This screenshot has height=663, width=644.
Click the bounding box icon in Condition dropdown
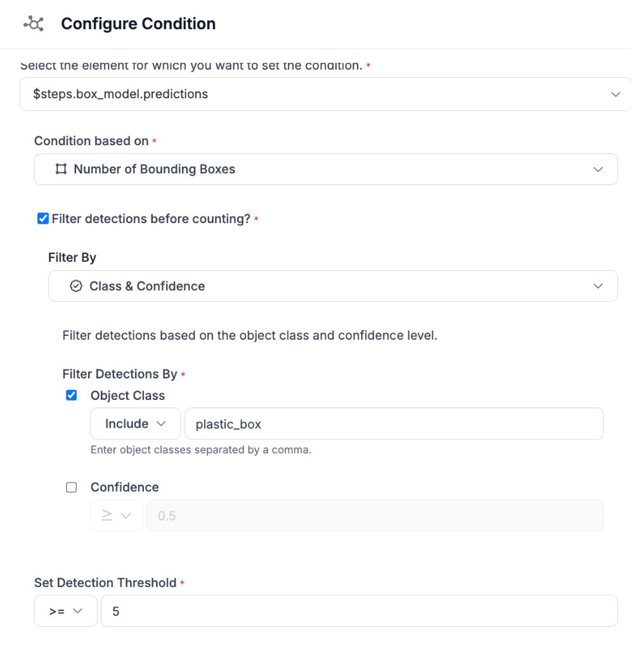[x=61, y=169]
